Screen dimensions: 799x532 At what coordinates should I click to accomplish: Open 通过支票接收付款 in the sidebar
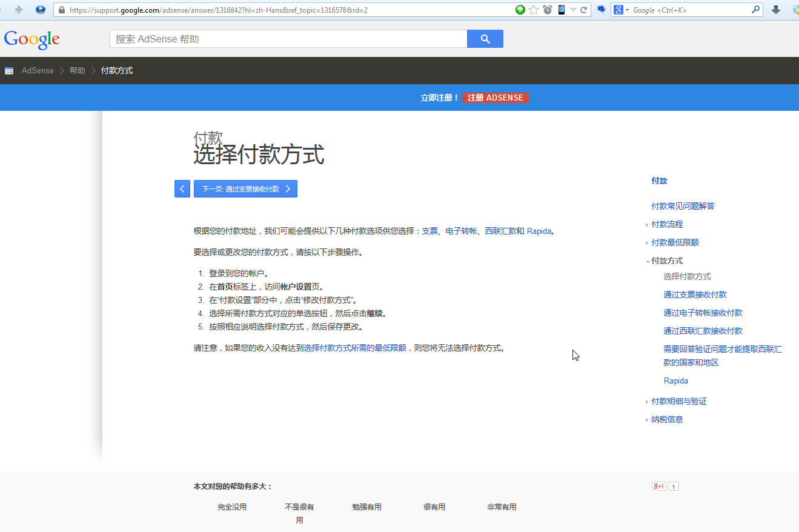695,294
